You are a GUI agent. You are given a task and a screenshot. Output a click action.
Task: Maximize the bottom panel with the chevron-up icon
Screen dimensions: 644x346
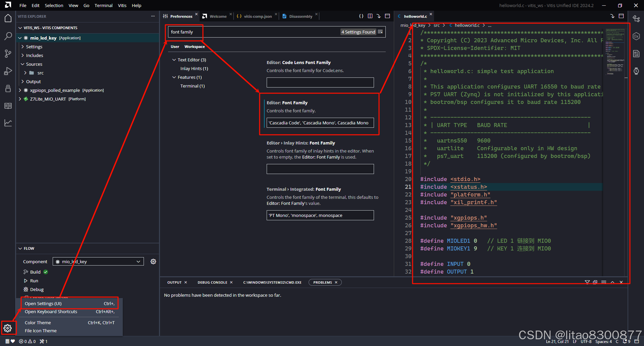[x=612, y=282]
